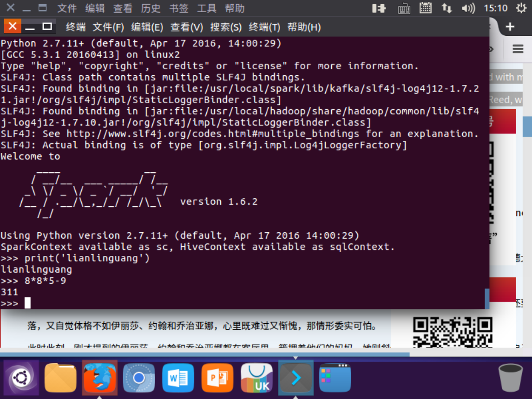This screenshot has height=399, width=532.
Task: Click the QR code image on webpage
Action: [452, 333]
